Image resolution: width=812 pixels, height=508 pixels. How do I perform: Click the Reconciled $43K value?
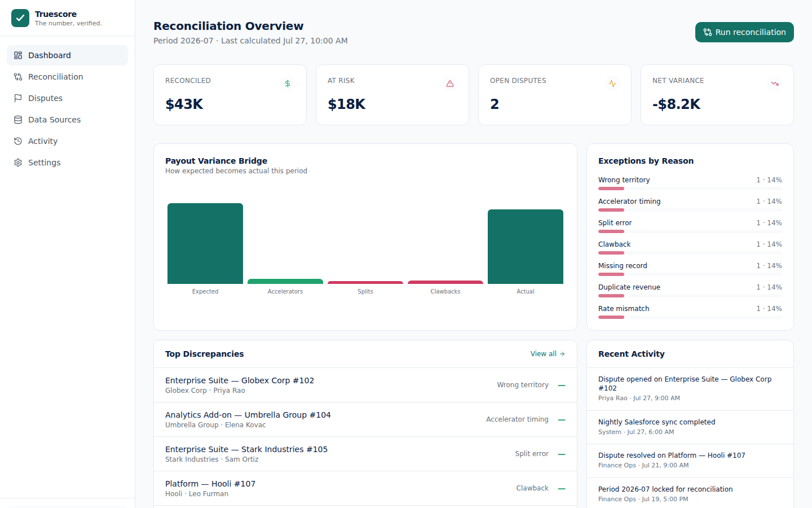[x=184, y=104]
